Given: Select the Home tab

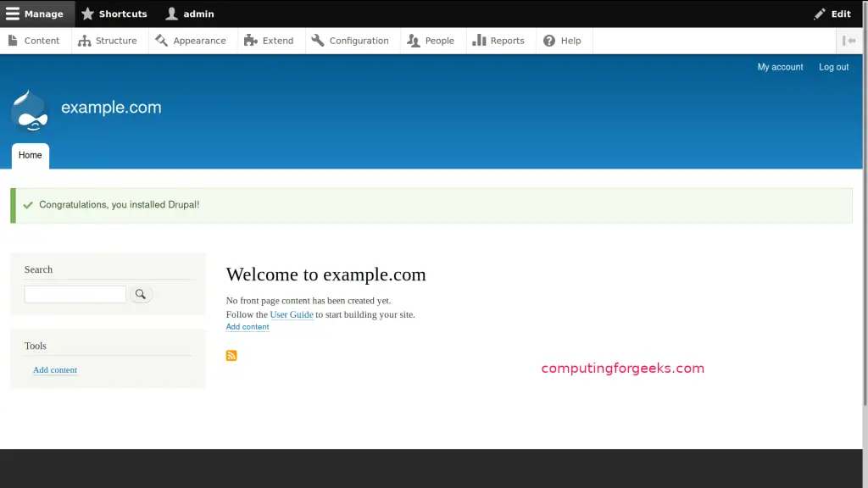Looking at the screenshot, I should coord(31,156).
